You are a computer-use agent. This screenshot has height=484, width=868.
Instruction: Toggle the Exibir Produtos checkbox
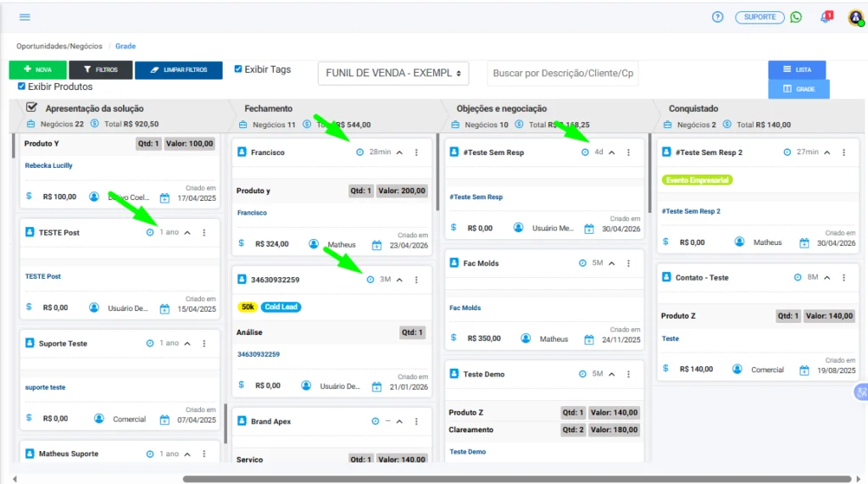(21, 86)
